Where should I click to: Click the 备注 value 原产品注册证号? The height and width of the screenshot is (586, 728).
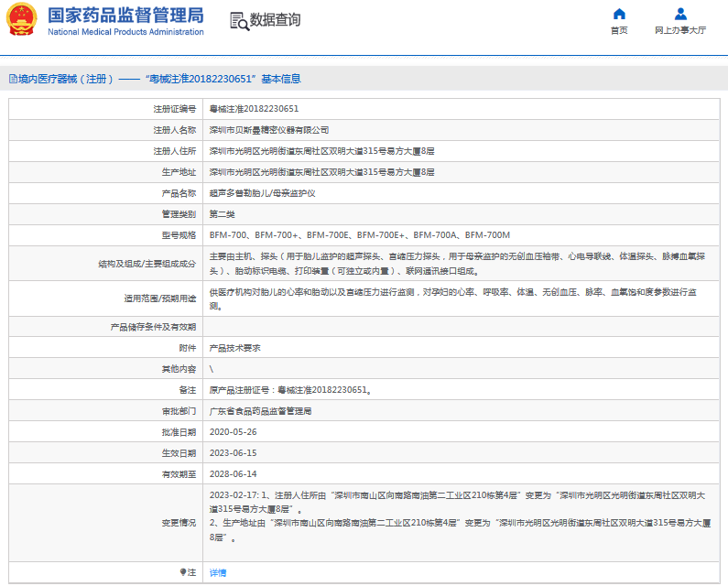click(x=290, y=390)
